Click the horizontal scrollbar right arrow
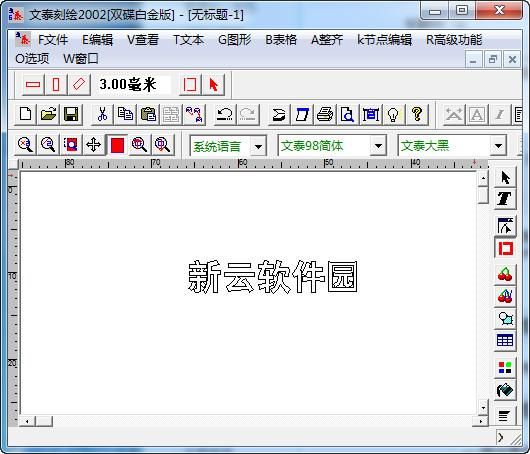This screenshot has height=454, width=530. pos(481,421)
